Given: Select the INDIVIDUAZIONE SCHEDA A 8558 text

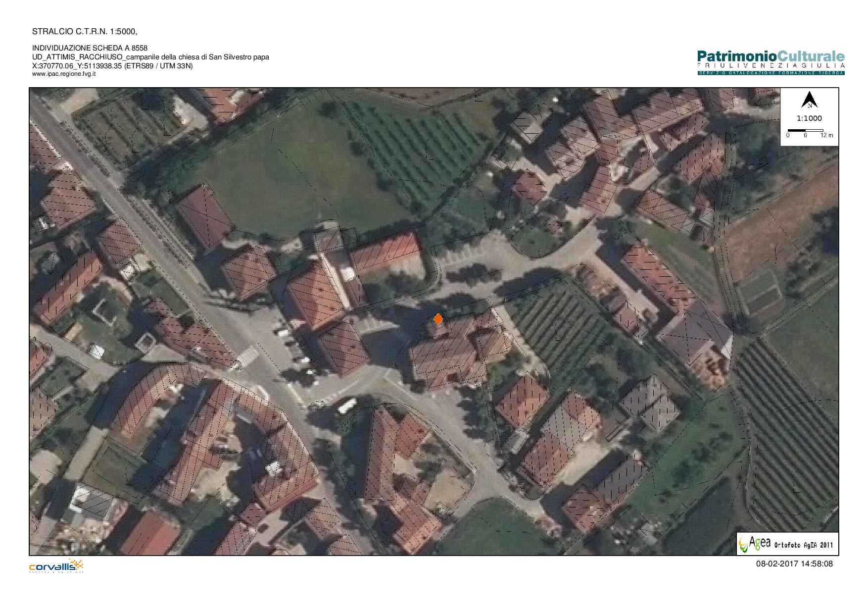Looking at the screenshot, I should (90, 48).
